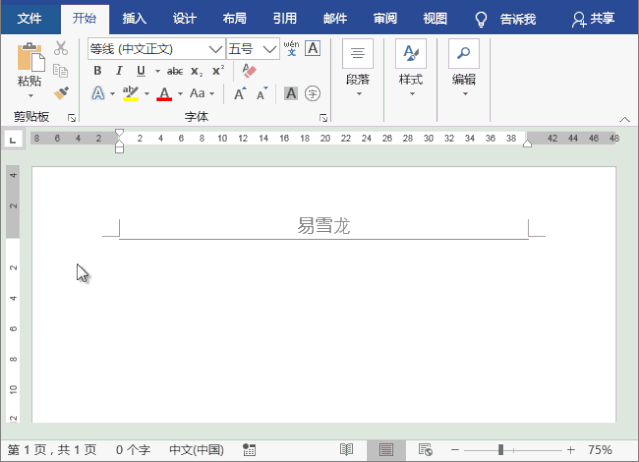Screen dimensions: 639x462
Task: Open the 样式 styles dropdown
Action: pyautogui.click(x=410, y=66)
